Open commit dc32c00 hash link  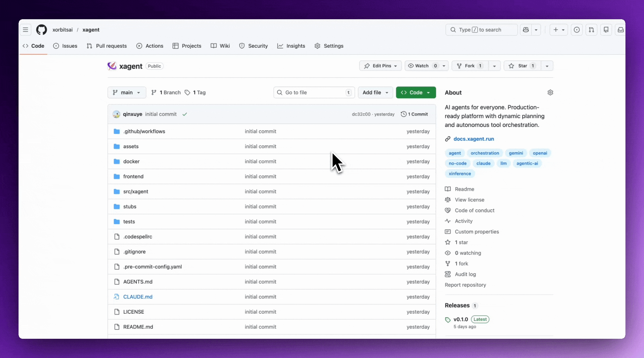click(361, 114)
